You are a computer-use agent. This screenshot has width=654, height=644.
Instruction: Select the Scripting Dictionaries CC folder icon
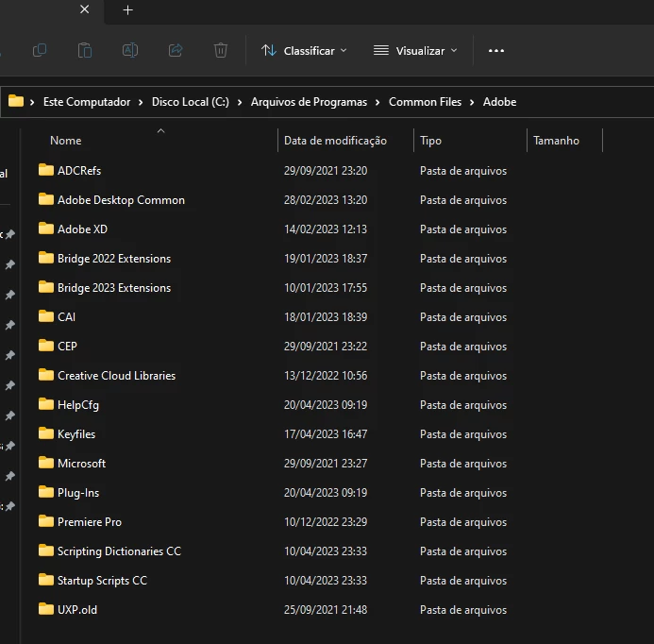coord(46,551)
